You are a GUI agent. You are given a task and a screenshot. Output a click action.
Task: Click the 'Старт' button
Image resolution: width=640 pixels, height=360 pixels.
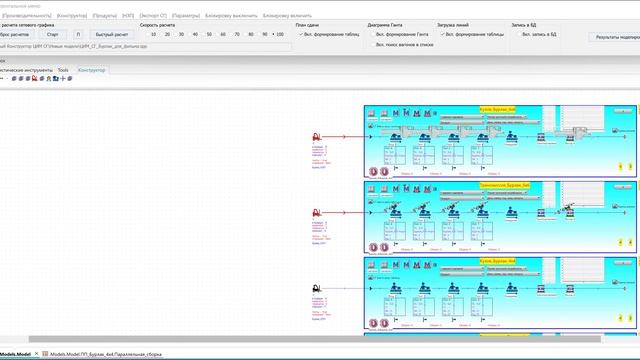click(x=53, y=35)
